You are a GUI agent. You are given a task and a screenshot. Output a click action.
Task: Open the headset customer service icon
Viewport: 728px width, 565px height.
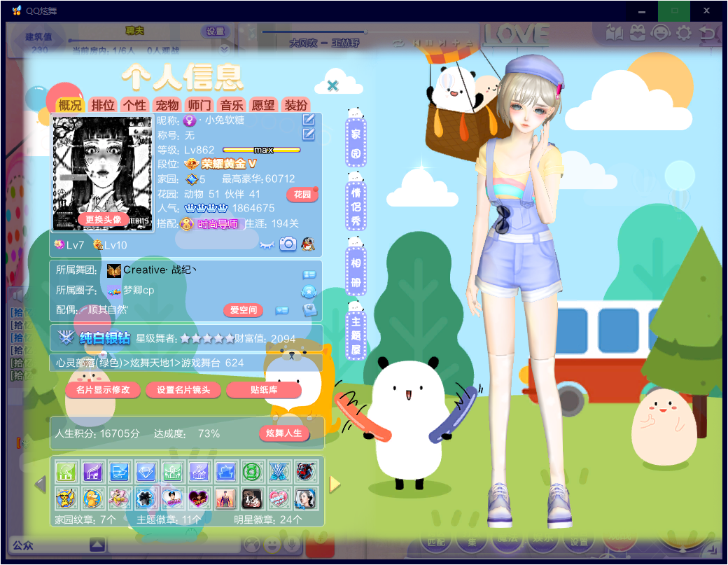tap(661, 34)
